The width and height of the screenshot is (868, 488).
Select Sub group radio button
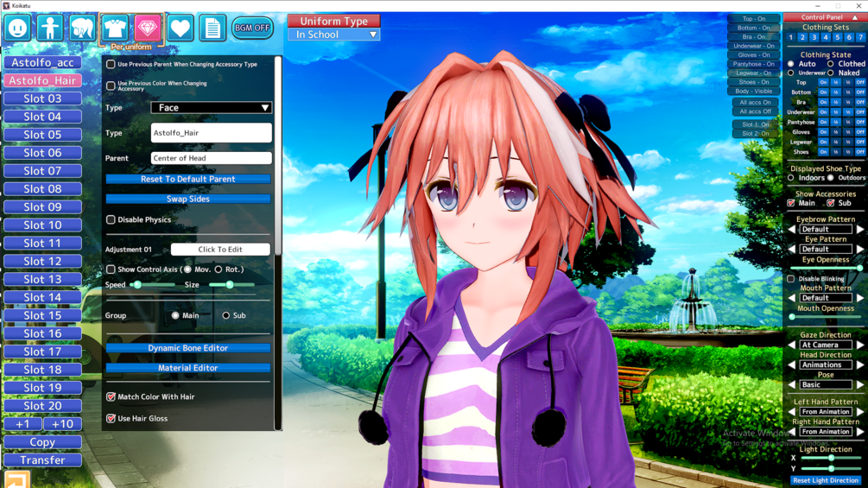tap(226, 315)
